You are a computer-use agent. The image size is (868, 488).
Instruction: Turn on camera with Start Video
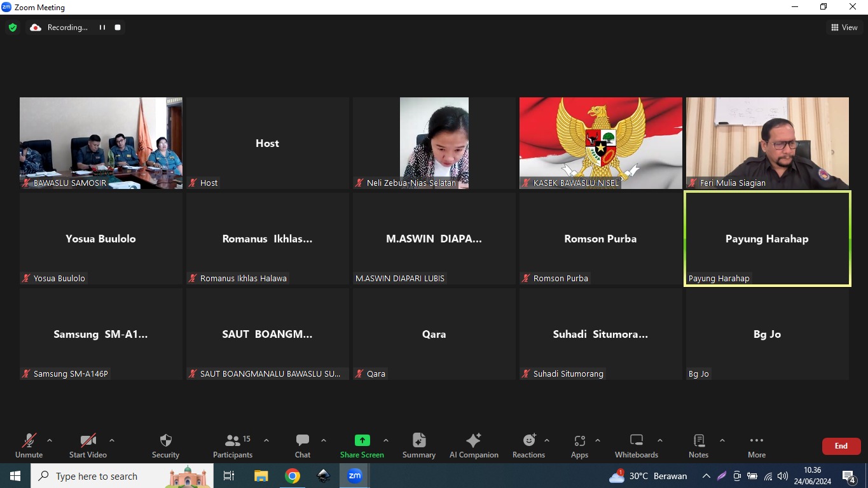88,445
